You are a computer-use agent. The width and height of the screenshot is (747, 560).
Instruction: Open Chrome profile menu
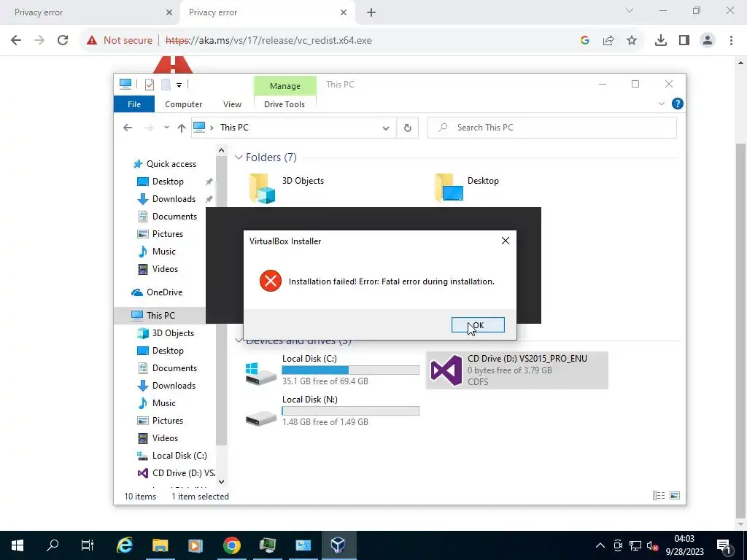[708, 41]
